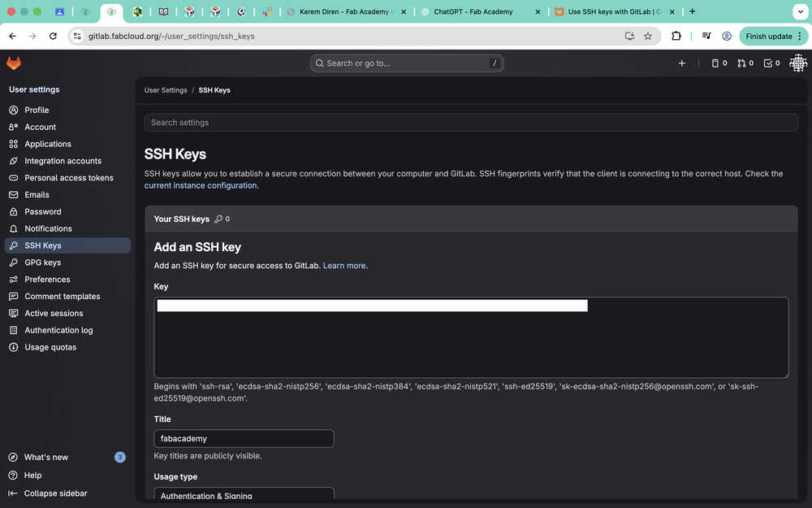Open the current instance configuration link
The height and width of the screenshot is (508, 812).
(201, 185)
